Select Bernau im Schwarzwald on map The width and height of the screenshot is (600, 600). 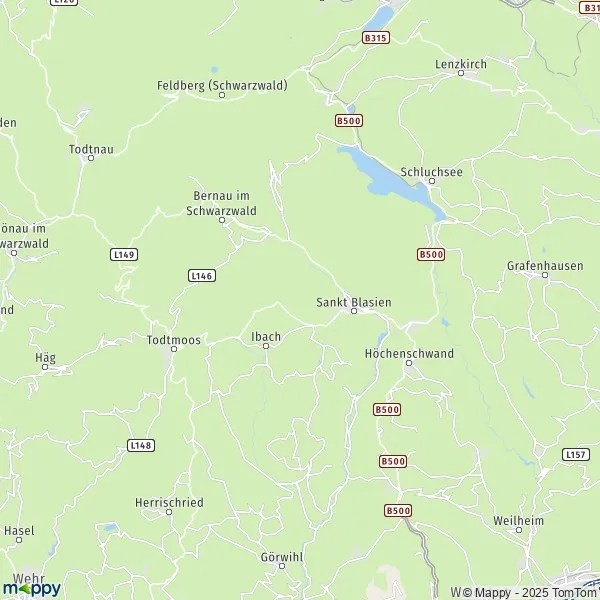pos(222,203)
